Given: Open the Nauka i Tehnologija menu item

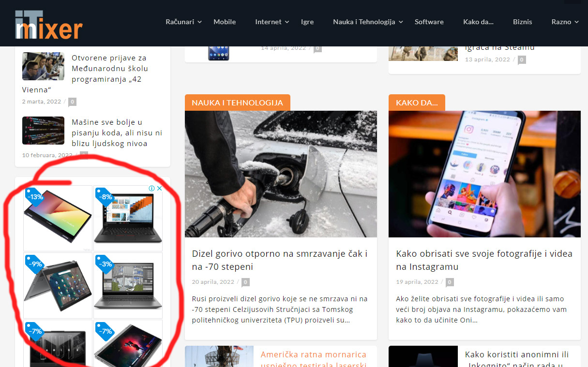Looking at the screenshot, I should pyautogui.click(x=364, y=22).
